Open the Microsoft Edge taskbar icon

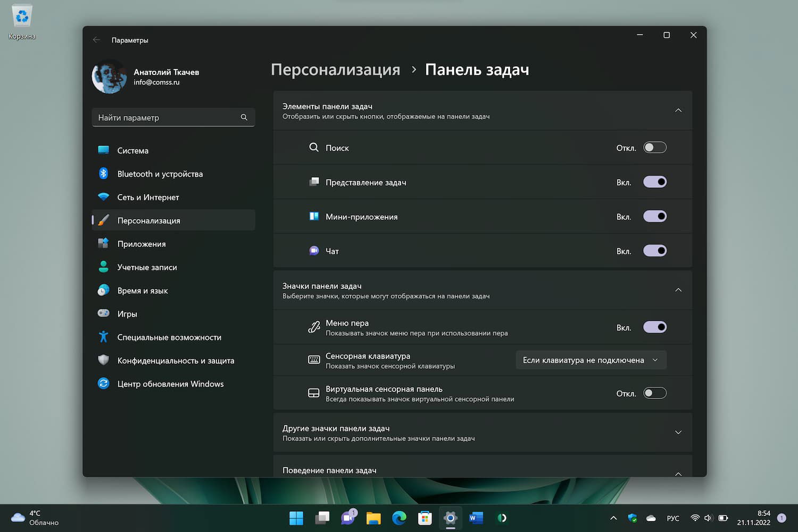pyautogui.click(x=399, y=518)
